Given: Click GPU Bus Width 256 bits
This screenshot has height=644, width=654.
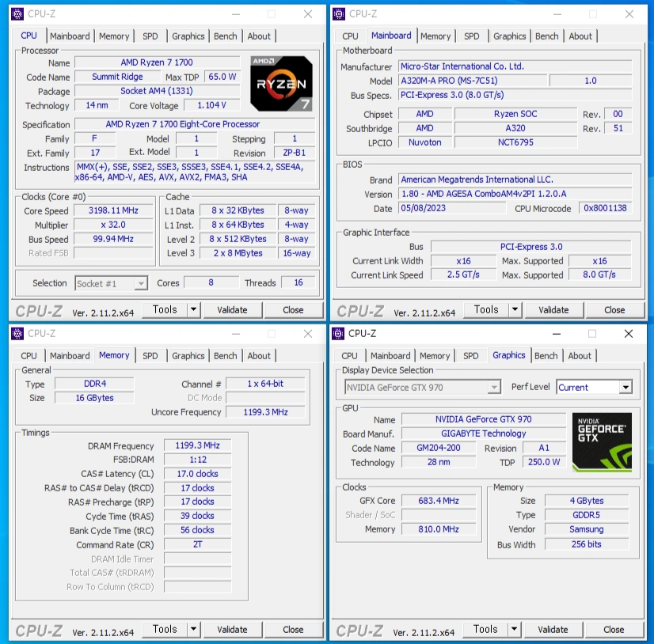Looking at the screenshot, I should click(587, 544).
